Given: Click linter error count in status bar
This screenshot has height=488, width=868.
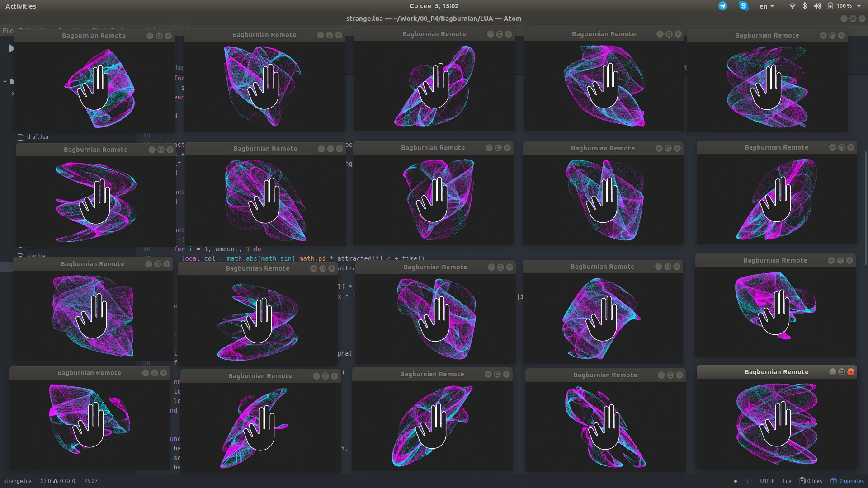Looking at the screenshot, I should pos(46,481).
